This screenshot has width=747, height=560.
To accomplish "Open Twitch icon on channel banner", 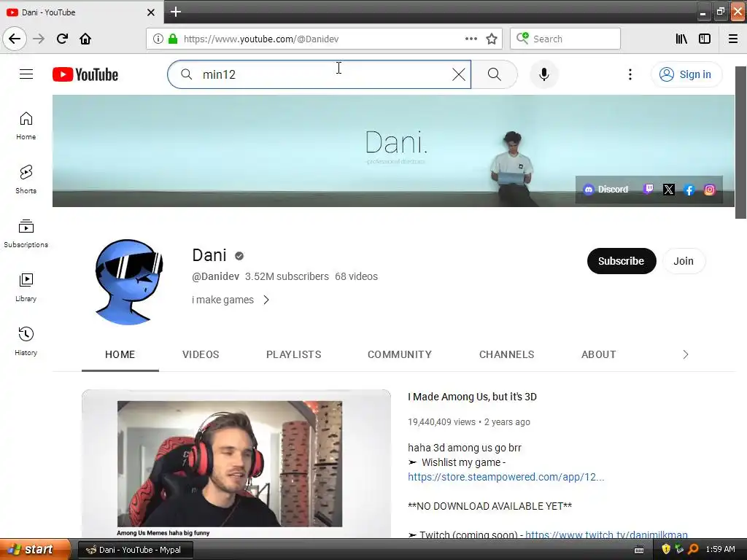I will pos(648,190).
